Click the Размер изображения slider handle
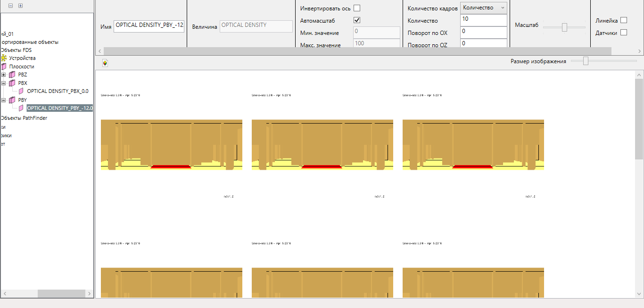Image resolution: width=644 pixels, height=308 pixels. point(586,61)
